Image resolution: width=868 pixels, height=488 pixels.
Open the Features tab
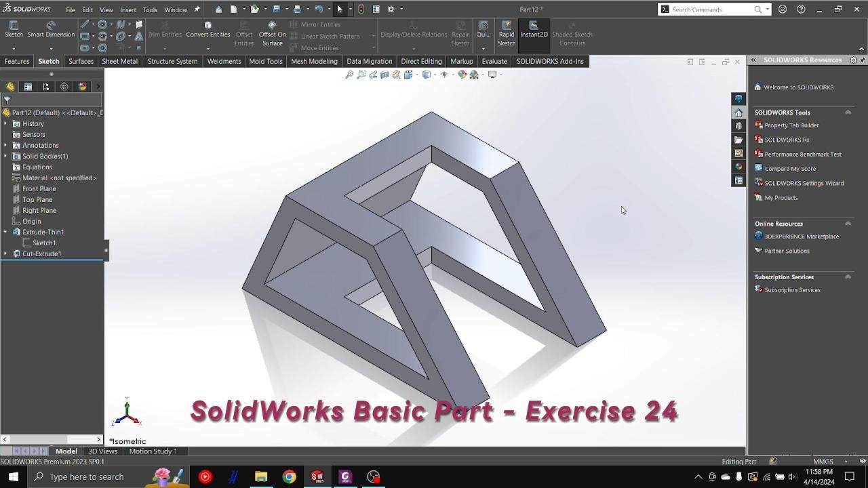coord(17,61)
